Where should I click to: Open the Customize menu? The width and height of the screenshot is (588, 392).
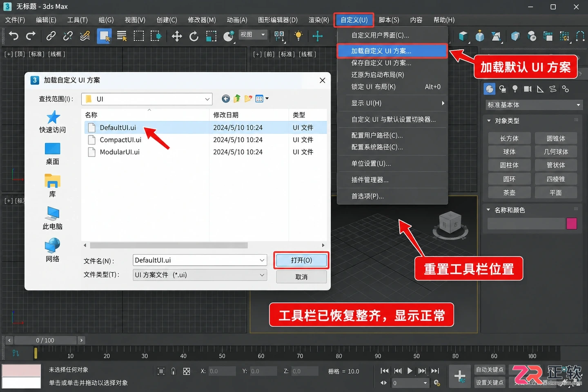click(354, 20)
